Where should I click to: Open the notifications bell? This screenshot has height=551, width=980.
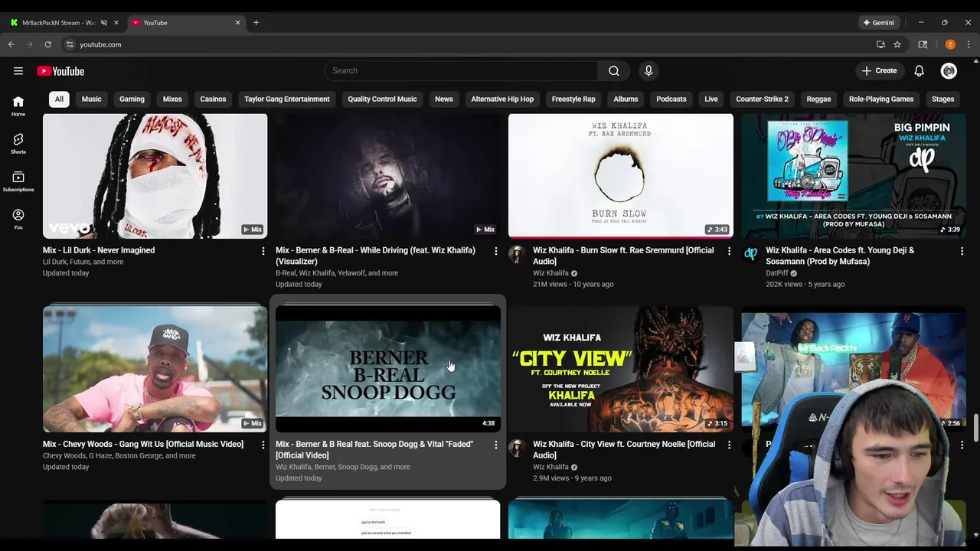tap(919, 71)
